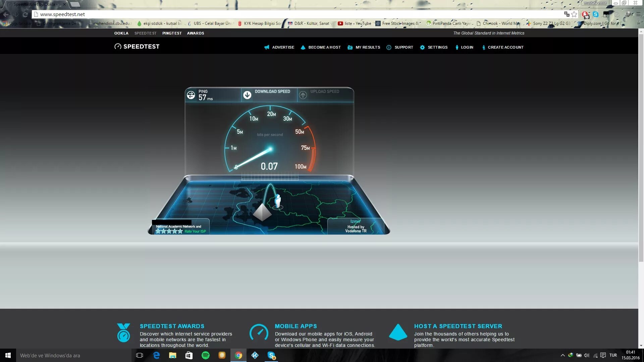
Task: Open the volume control in system tray
Action: coord(587,355)
